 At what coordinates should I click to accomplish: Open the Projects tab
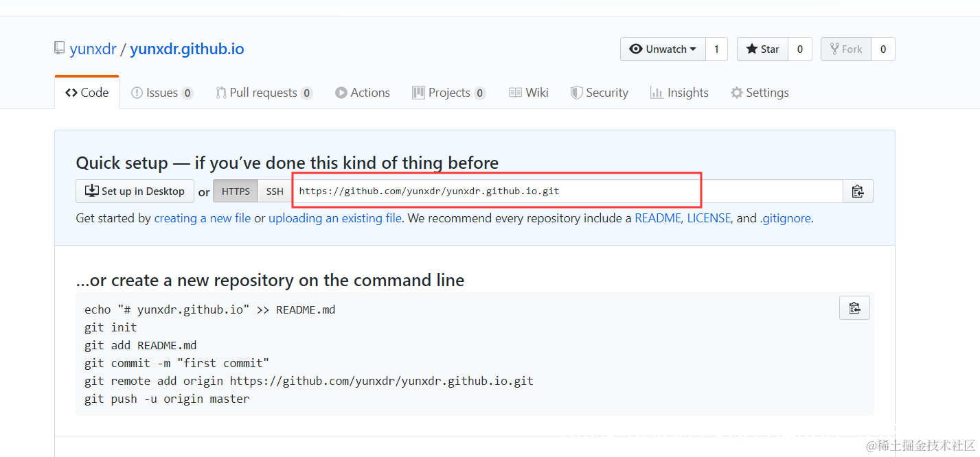click(x=449, y=93)
